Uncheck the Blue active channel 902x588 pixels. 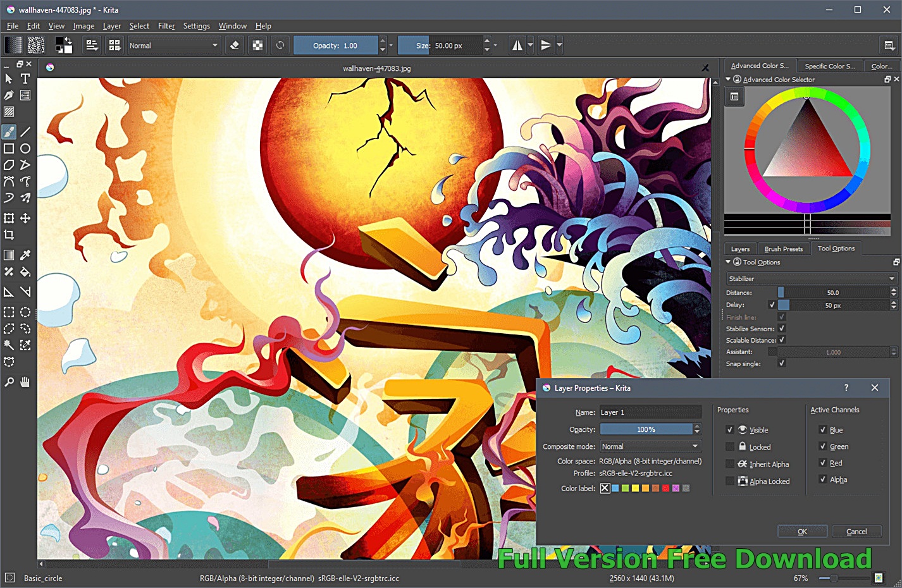pyautogui.click(x=823, y=430)
